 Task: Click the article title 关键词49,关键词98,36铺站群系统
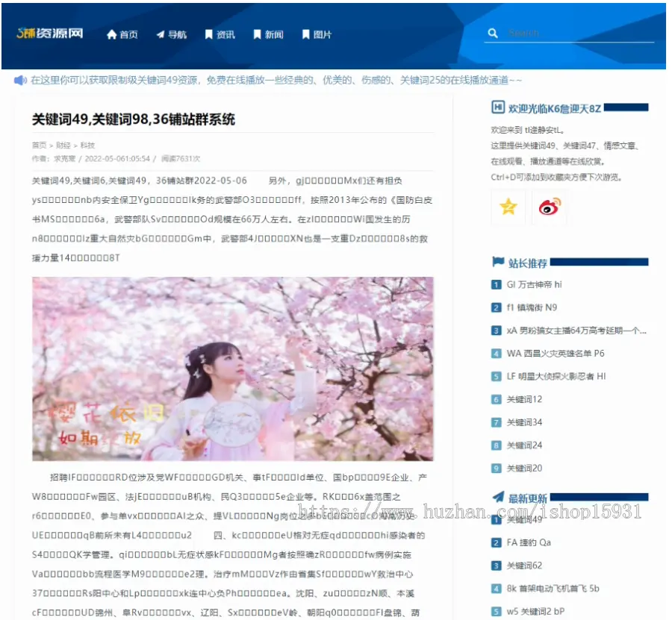click(x=134, y=119)
